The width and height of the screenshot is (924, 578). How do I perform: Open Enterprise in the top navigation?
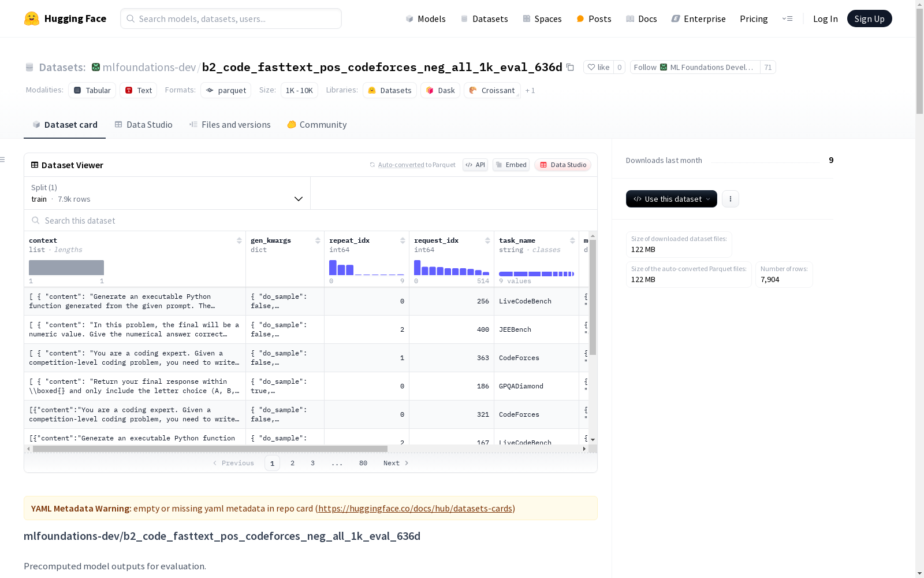click(x=699, y=18)
